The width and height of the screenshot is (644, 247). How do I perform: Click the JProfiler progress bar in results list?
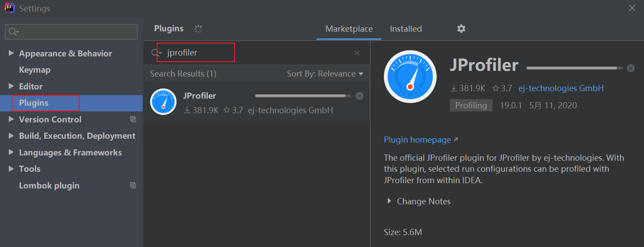coord(303,96)
